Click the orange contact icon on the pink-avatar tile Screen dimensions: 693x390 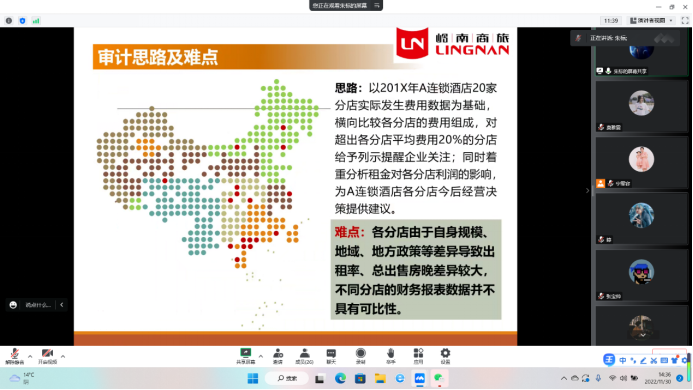pos(600,183)
